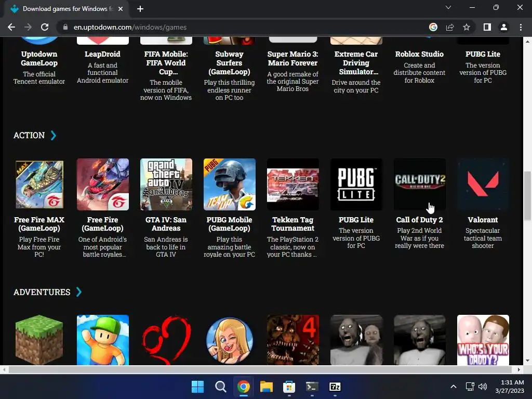Close the Download games tab
This screenshot has width=532, height=399.
[x=121, y=9]
